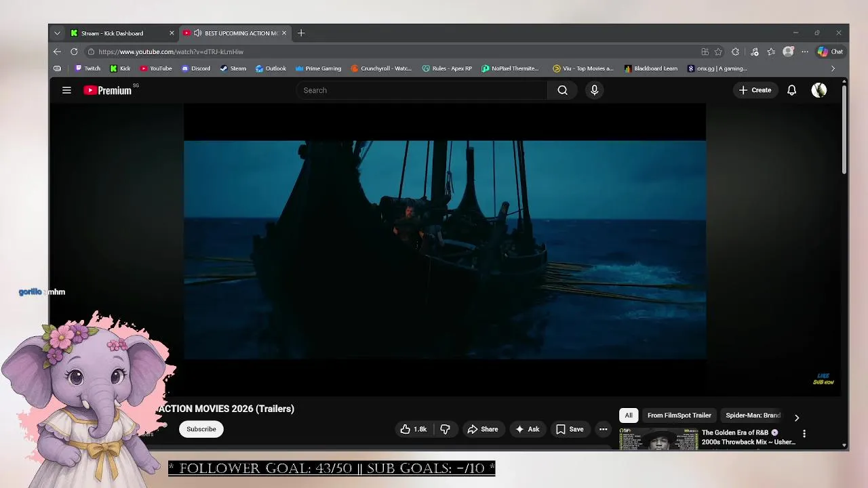The image size is (868, 488).
Task: Share the video
Action: click(x=482, y=429)
